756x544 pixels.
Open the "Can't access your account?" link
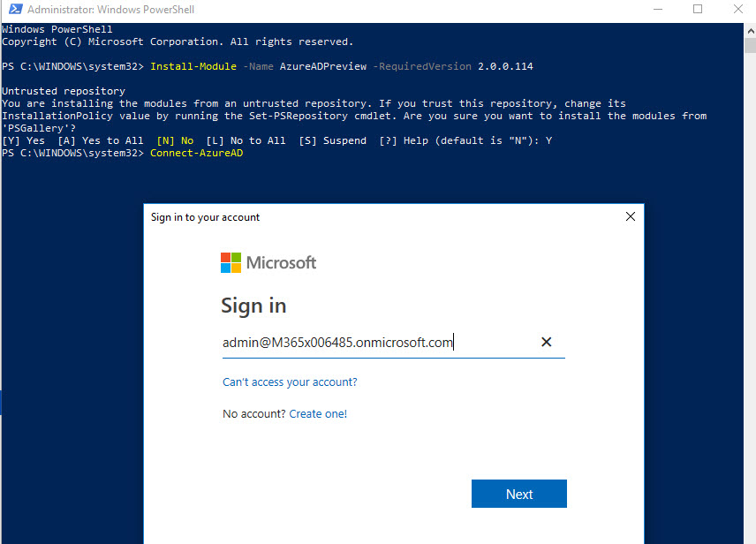tap(290, 382)
